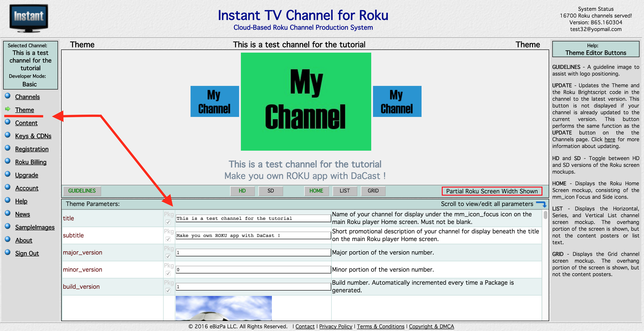Click the sky image thumbnail in parameters
644x331 pixels.
224,308
